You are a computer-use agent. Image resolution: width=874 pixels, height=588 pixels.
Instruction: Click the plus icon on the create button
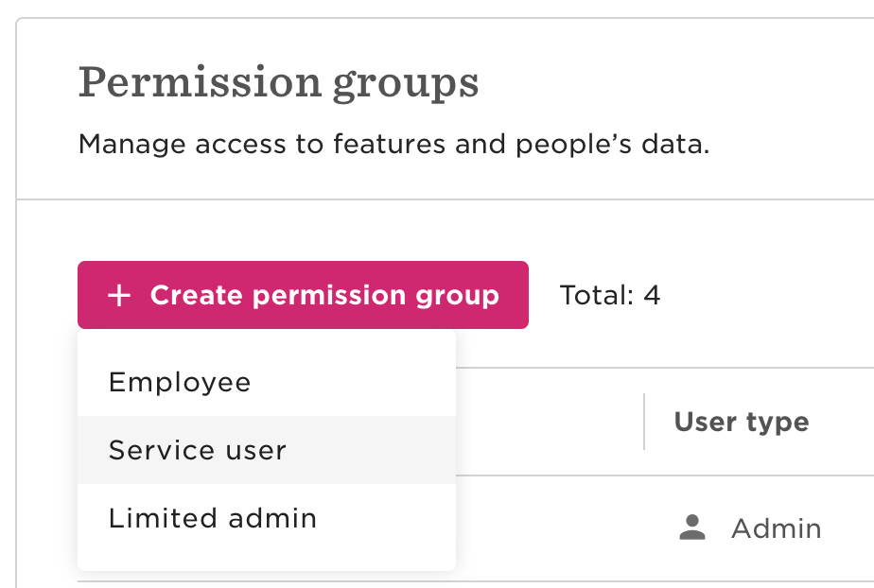(x=119, y=295)
